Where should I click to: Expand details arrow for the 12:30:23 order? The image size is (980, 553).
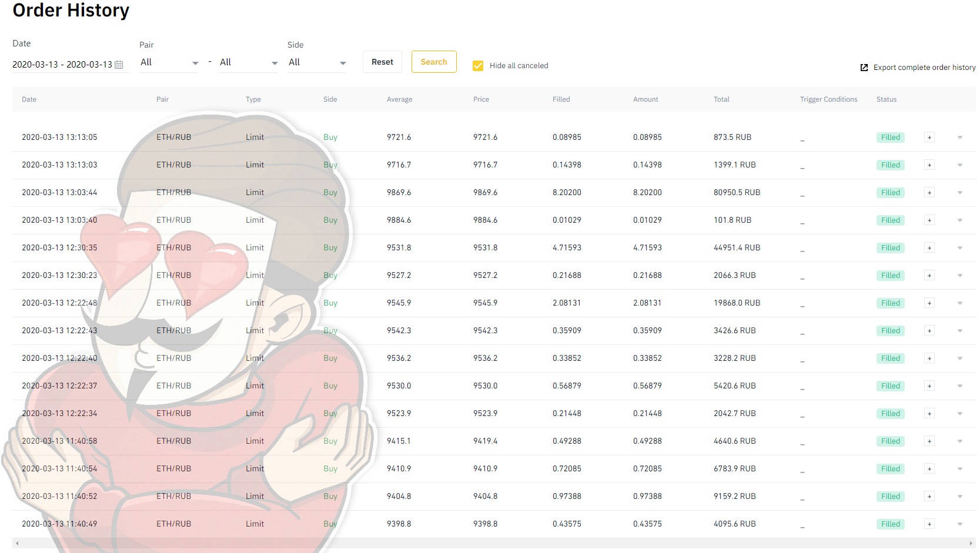coord(960,276)
